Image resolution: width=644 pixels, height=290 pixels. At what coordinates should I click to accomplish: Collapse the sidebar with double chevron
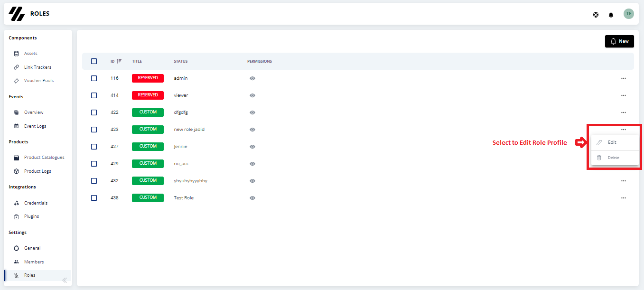pyautogui.click(x=65, y=280)
